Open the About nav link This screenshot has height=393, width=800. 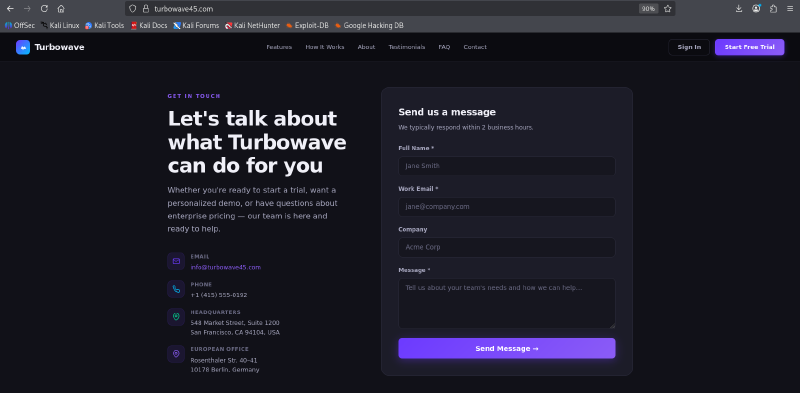click(x=366, y=47)
